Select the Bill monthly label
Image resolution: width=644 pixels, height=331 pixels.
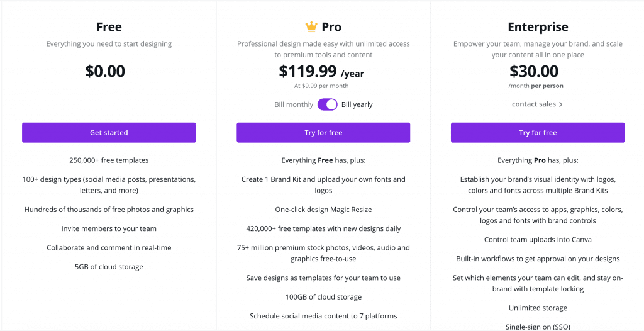pyautogui.click(x=294, y=104)
